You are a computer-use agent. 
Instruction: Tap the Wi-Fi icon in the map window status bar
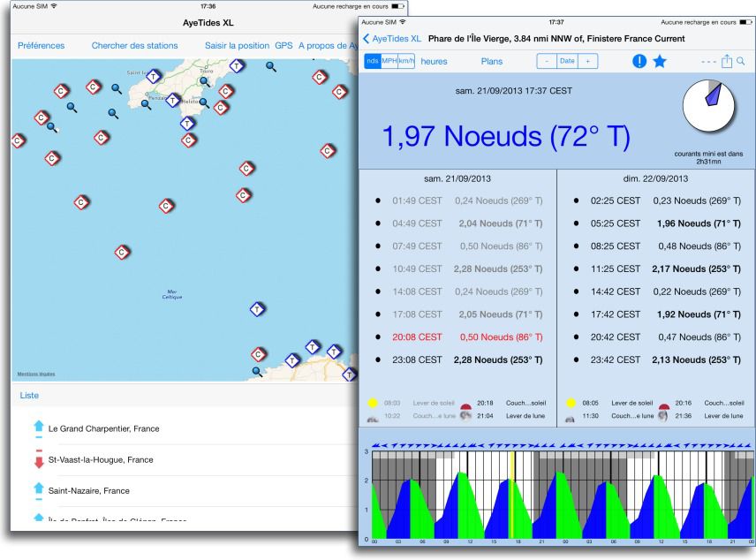click(54, 6)
